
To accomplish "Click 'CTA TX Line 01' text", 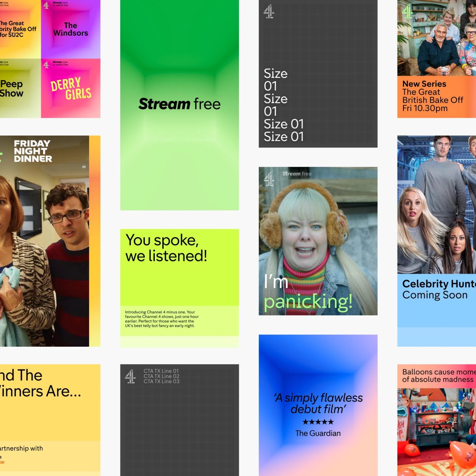I will pyautogui.click(x=161, y=371).
